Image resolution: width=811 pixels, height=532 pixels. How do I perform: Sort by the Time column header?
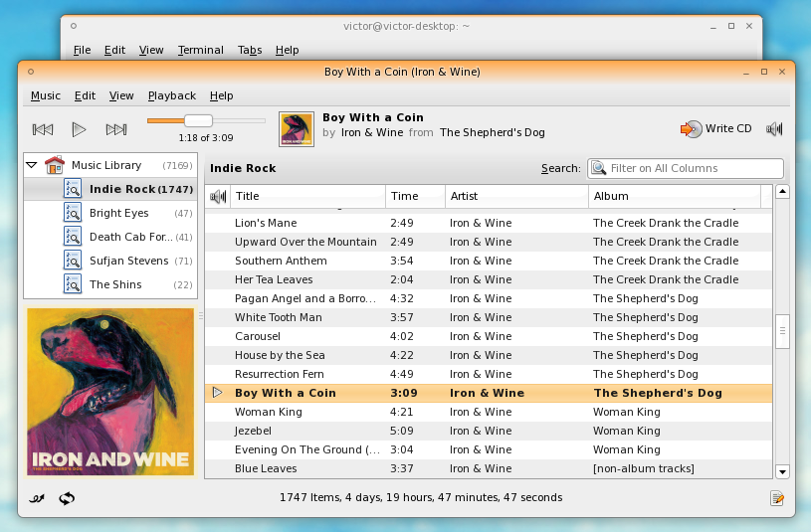pyautogui.click(x=415, y=197)
